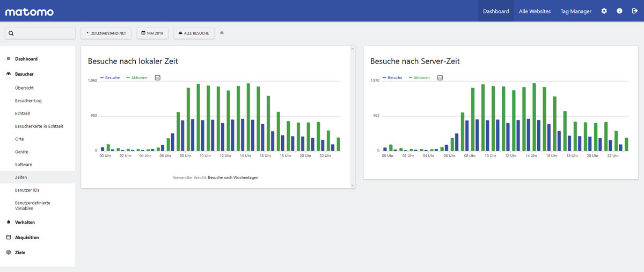The image size is (644, 272).
Task: Click the search input field
Action: [44, 33]
